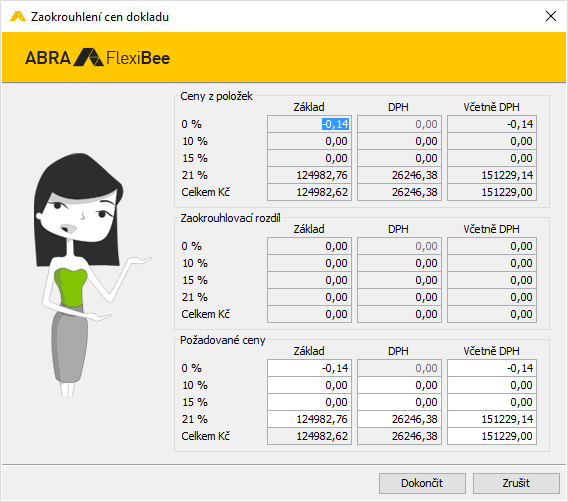Select 0 % Základ field under Ceny z položek
568x502 pixels.
(x=309, y=124)
